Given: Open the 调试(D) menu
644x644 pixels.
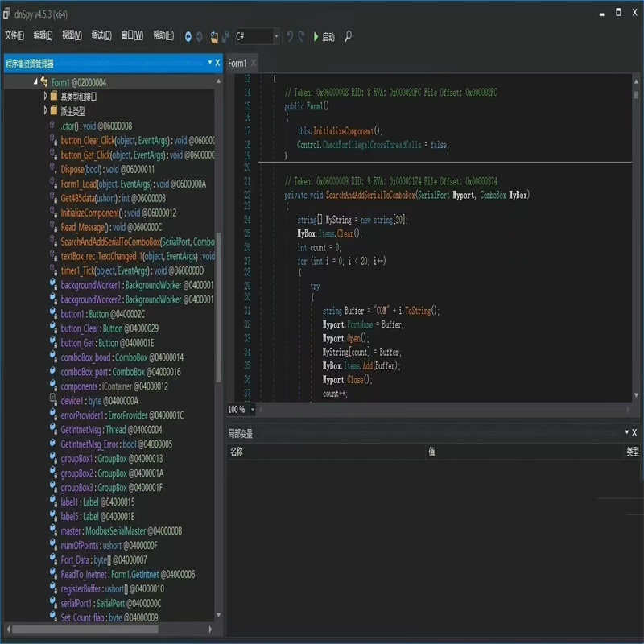Looking at the screenshot, I should [x=101, y=35].
